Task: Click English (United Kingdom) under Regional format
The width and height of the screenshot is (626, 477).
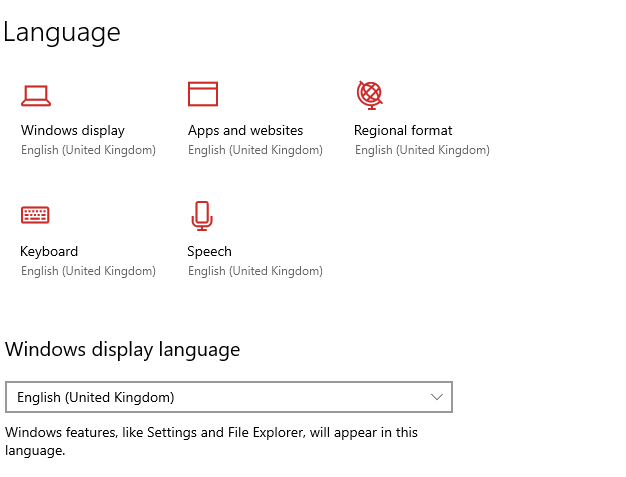Action: [x=422, y=150]
